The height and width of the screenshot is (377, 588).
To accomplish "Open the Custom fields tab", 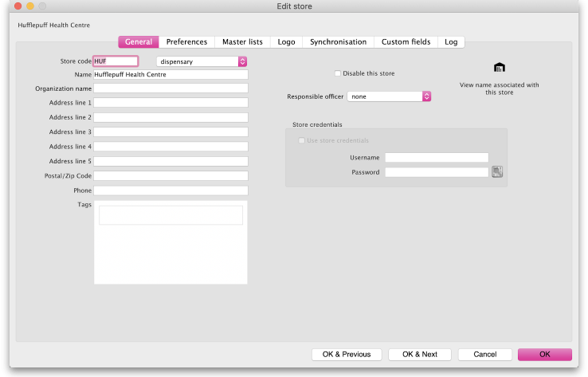I will click(x=406, y=42).
